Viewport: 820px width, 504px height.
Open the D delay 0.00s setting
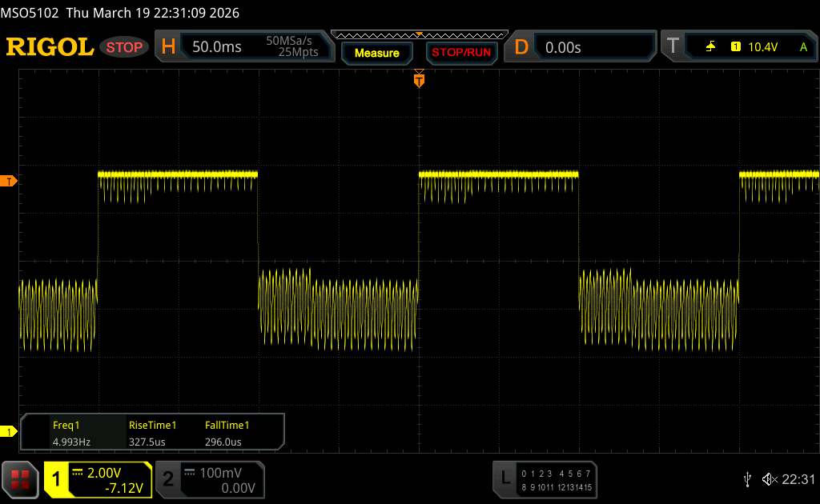(x=563, y=47)
